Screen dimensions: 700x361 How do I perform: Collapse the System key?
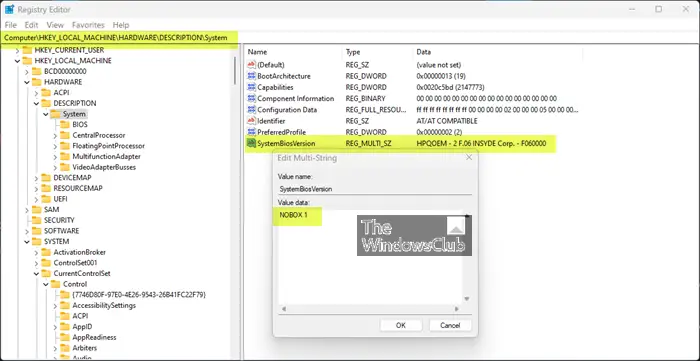pos(46,114)
